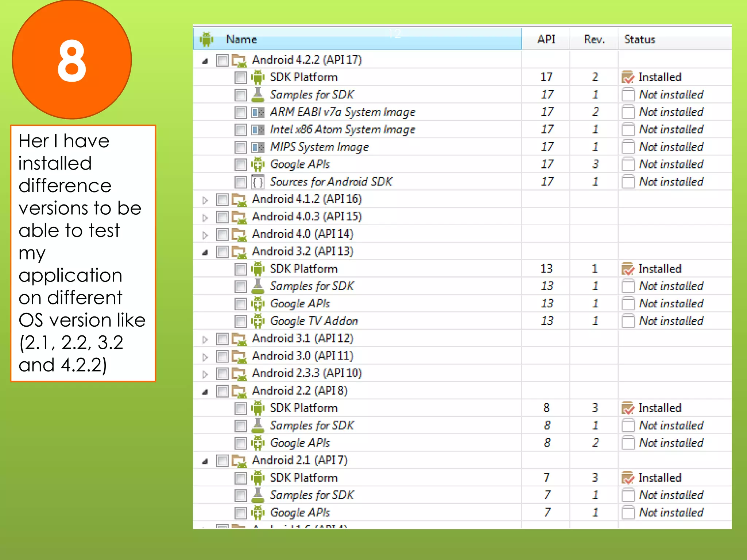Click the flask icon of Samples for SDK API 17
747x560 pixels.
point(258,94)
